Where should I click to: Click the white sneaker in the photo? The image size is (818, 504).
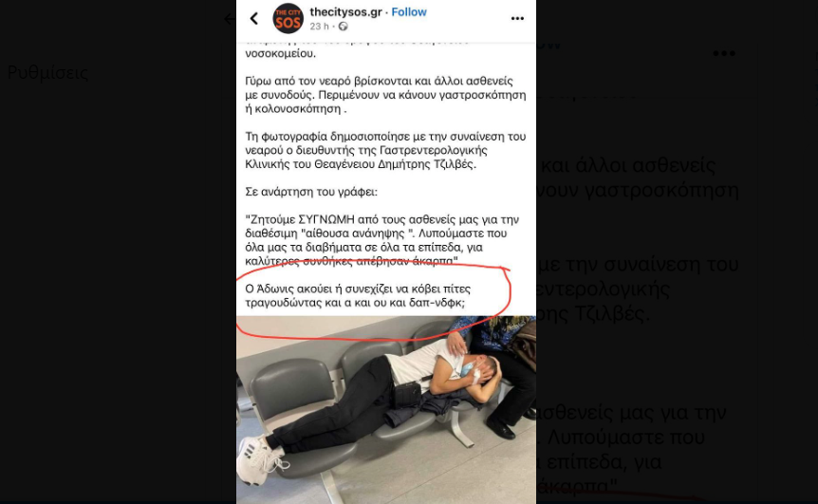[260, 458]
